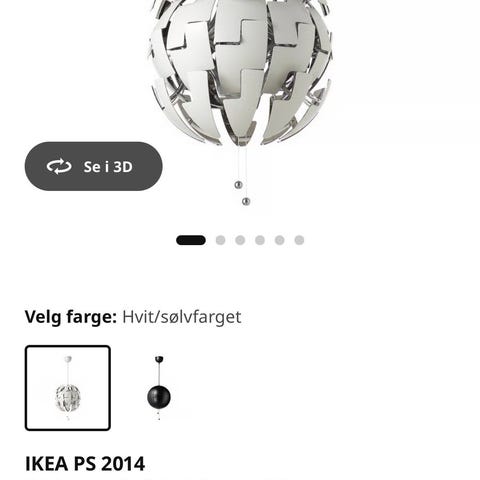The width and height of the screenshot is (480, 480).
Task: Click the circular arrows 3D rotate icon
Action: tap(59, 166)
